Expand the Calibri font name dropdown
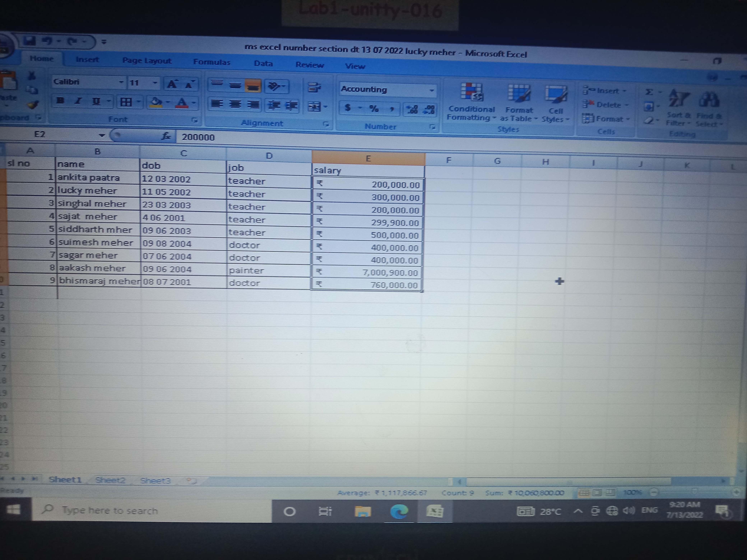 (x=121, y=82)
